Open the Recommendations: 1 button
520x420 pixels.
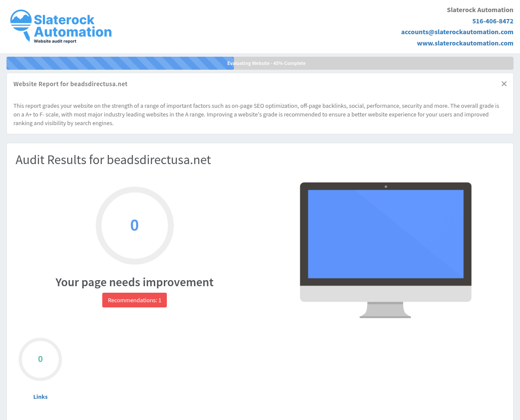134,300
